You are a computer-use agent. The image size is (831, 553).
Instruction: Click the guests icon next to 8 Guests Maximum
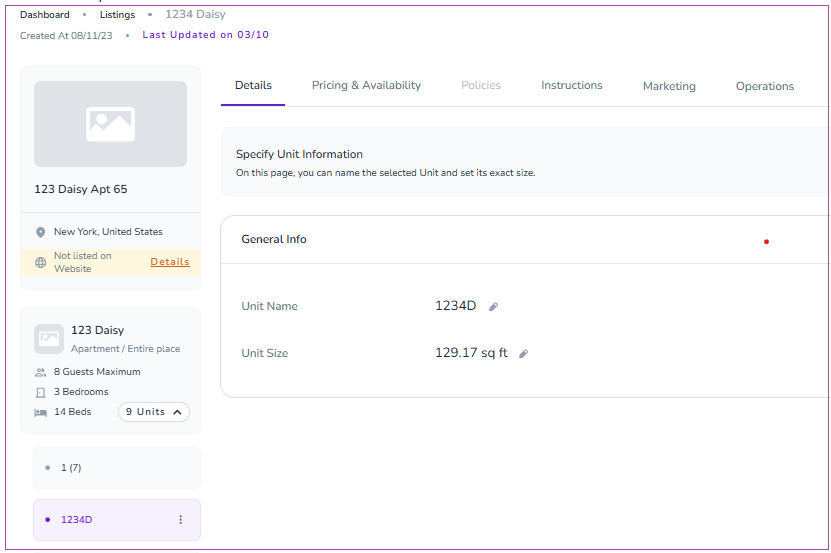pos(40,372)
